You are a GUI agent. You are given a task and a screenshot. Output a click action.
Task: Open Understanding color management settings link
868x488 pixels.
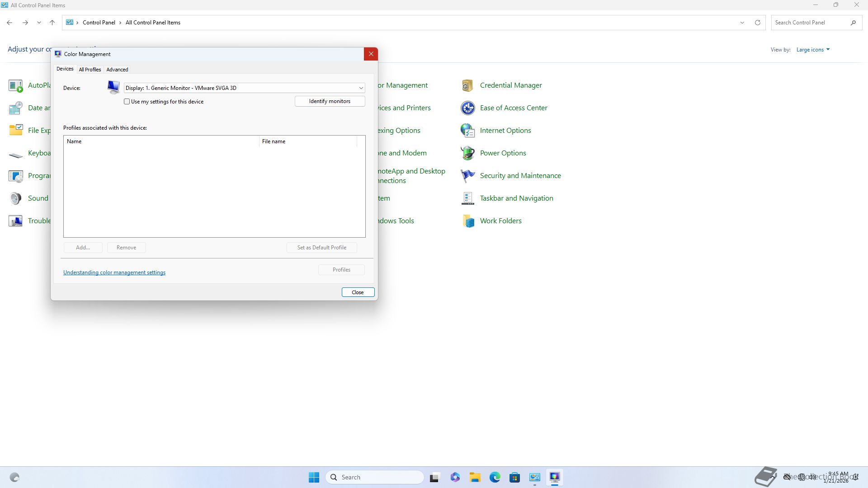(114, 272)
